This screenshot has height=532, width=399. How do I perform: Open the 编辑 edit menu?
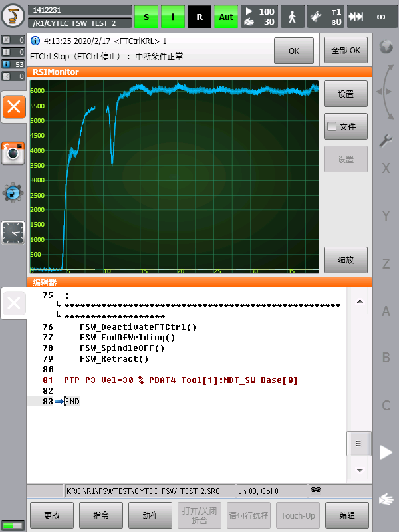(346, 515)
